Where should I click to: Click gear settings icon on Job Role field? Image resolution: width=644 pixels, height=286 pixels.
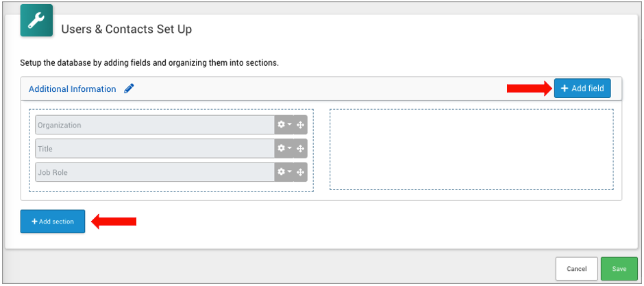[281, 172]
